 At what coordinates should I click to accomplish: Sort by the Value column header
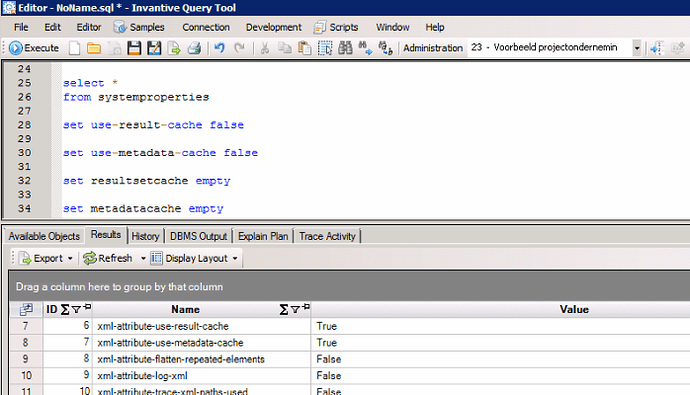coord(574,309)
